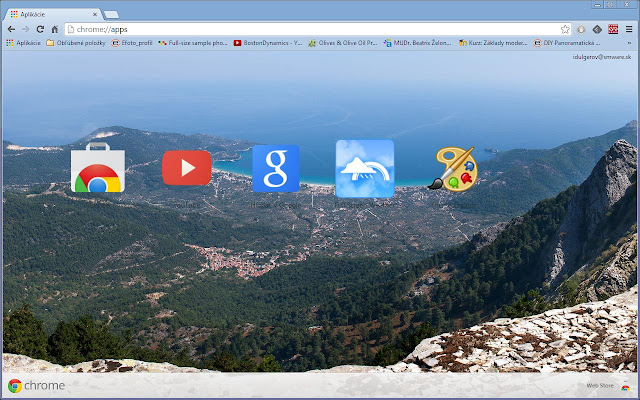Open the Full-size sample pho... bookmark
Viewport: 640px width, 400px height.
click(193, 43)
